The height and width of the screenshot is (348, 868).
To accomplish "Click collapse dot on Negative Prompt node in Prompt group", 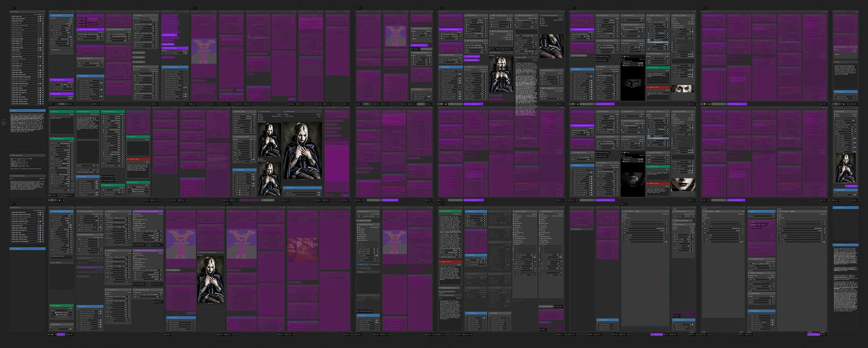I will pos(128,159).
